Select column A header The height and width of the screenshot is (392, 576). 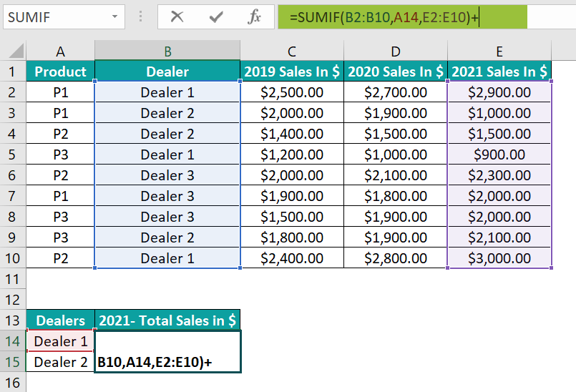point(60,51)
